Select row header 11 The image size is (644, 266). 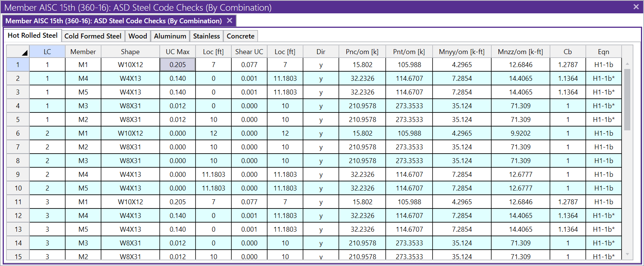click(x=18, y=202)
